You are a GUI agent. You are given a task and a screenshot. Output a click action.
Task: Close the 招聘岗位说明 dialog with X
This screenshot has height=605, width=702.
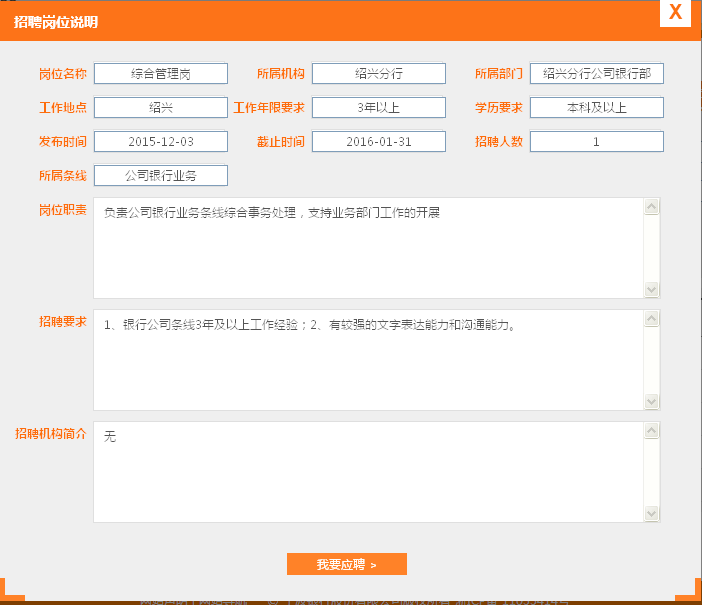(676, 12)
